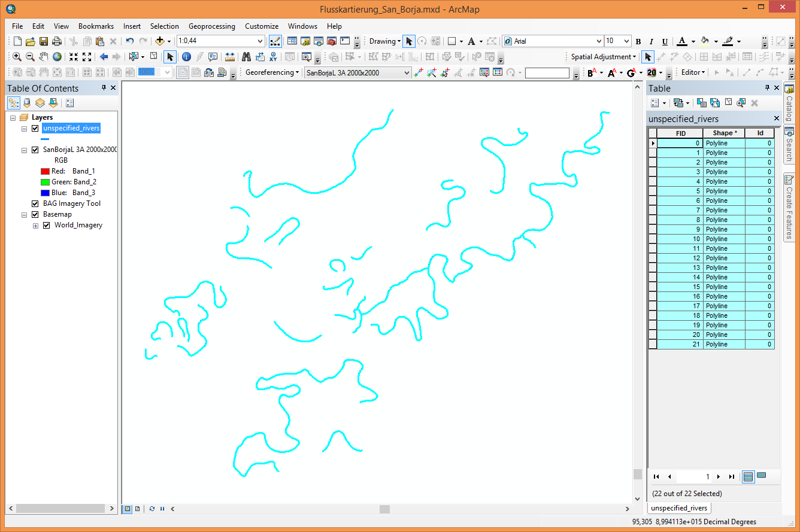Screen dimensions: 800x532
Task: Switch the selection in the attribute table
Action: click(x=715, y=102)
